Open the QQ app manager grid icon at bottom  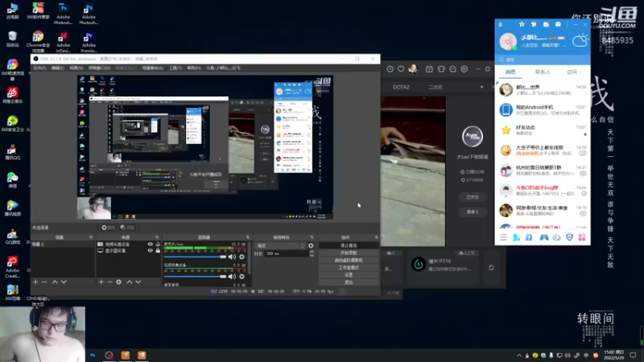pyautogui.click(x=581, y=237)
